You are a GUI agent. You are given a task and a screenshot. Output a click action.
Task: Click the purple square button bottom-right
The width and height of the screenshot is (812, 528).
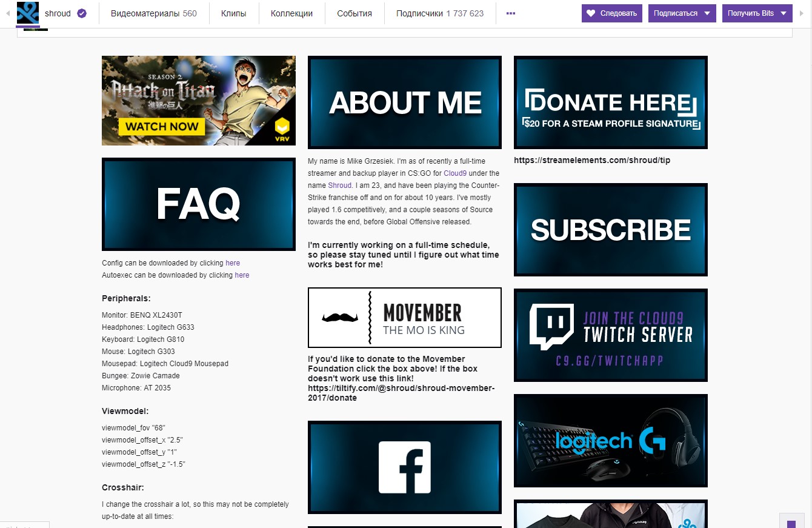pyautogui.click(x=791, y=523)
